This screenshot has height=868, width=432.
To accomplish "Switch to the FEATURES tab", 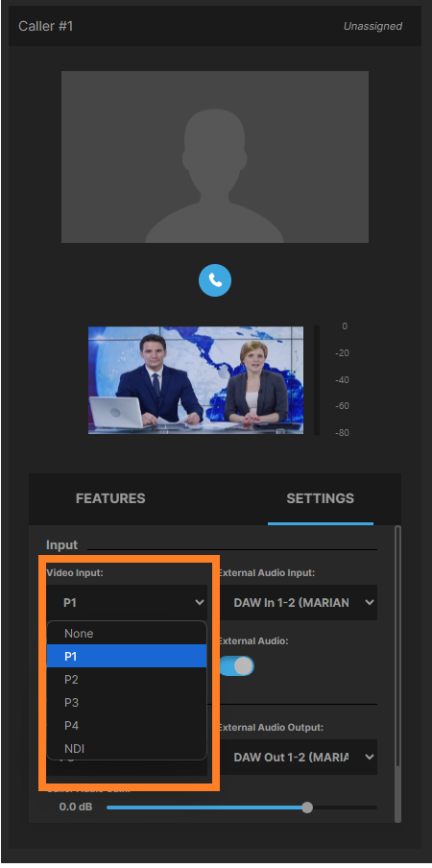I will [110, 498].
